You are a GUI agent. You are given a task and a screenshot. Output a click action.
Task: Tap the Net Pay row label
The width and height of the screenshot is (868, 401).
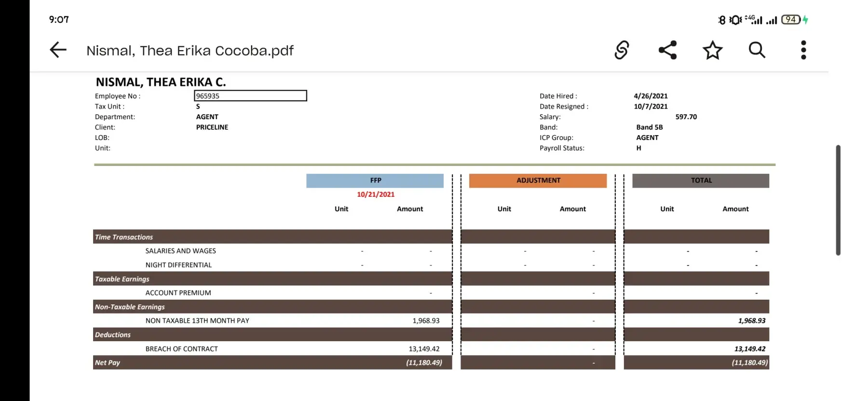[x=108, y=362]
